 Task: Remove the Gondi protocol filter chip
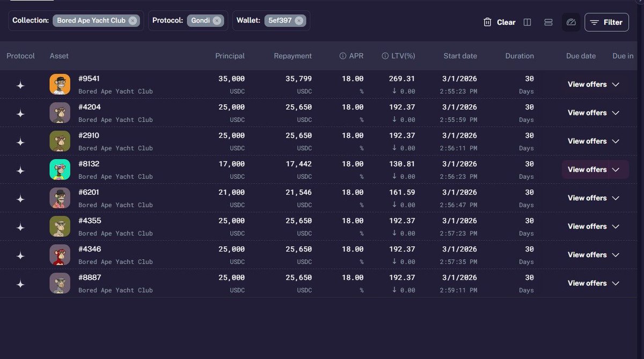click(x=216, y=21)
